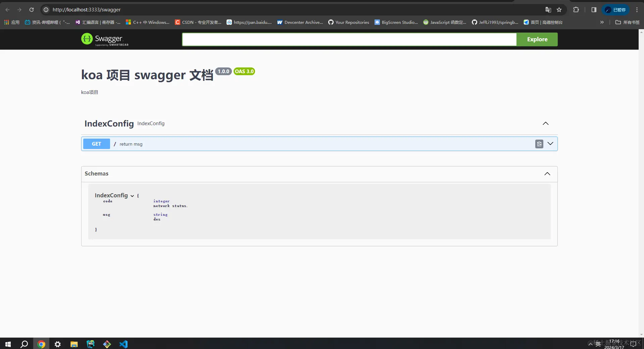Open the browser side panel icon
The image size is (644, 349).
point(593,10)
